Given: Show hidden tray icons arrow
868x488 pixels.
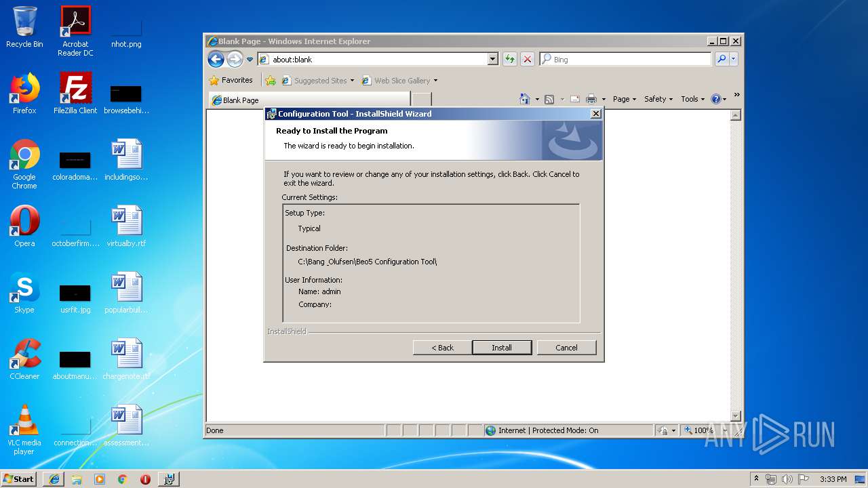Looking at the screenshot, I should tap(757, 479).
